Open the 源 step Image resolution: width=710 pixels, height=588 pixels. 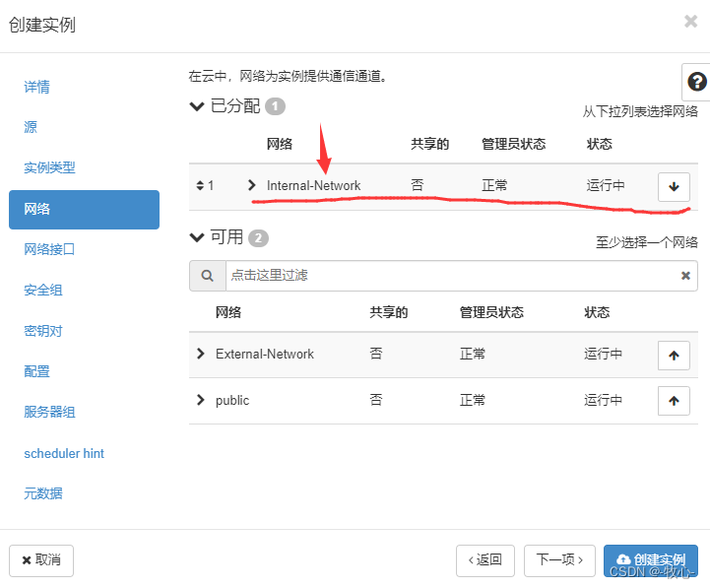click(x=31, y=127)
